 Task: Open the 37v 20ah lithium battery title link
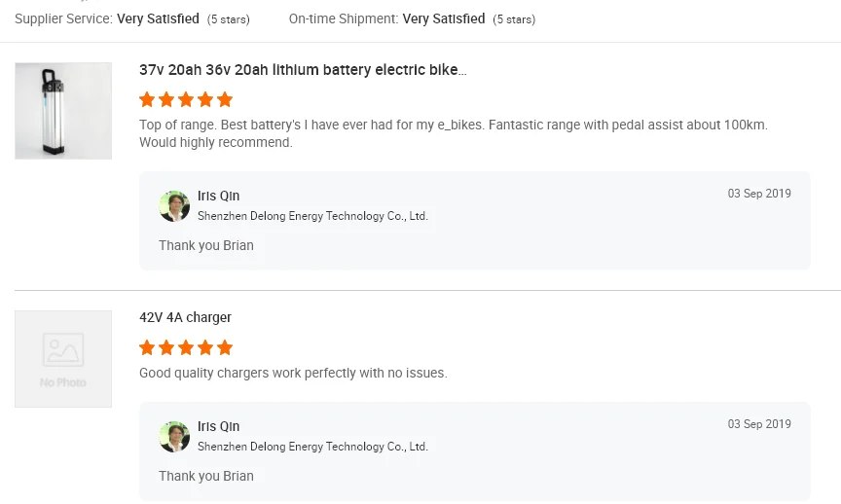[x=303, y=70]
